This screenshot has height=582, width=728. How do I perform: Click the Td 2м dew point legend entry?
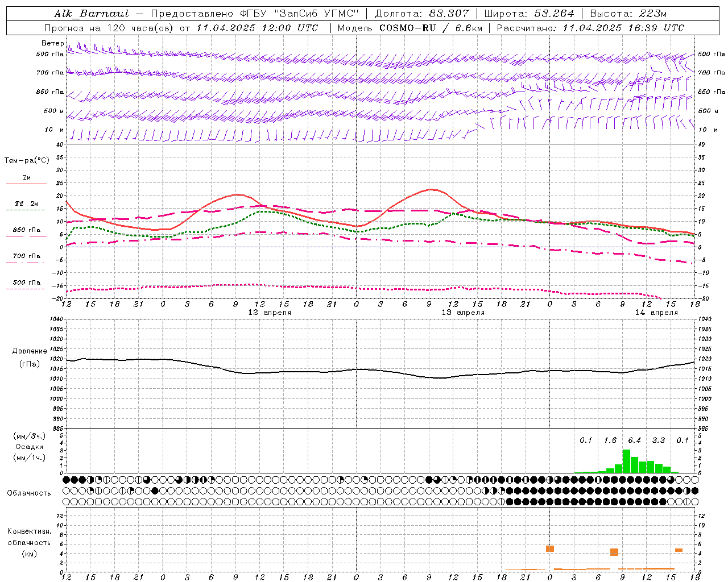(x=27, y=203)
